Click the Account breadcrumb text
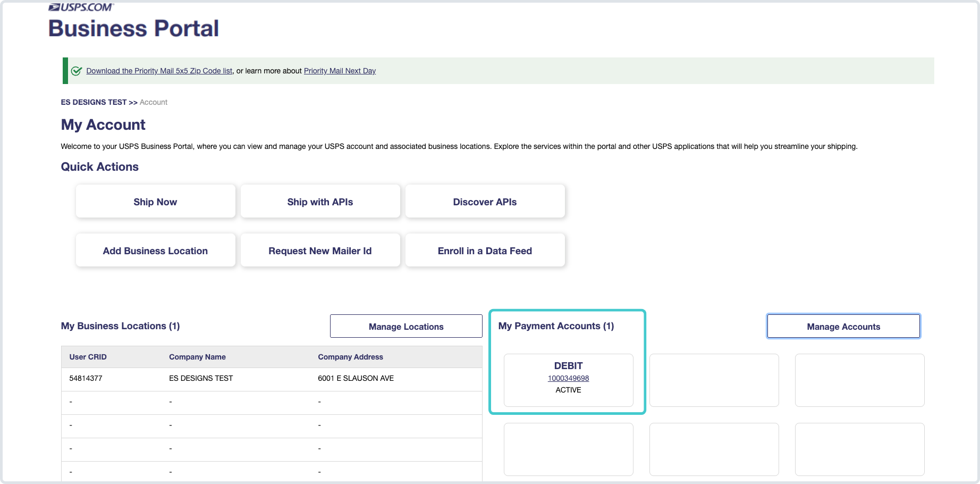The width and height of the screenshot is (980, 484). tap(154, 102)
